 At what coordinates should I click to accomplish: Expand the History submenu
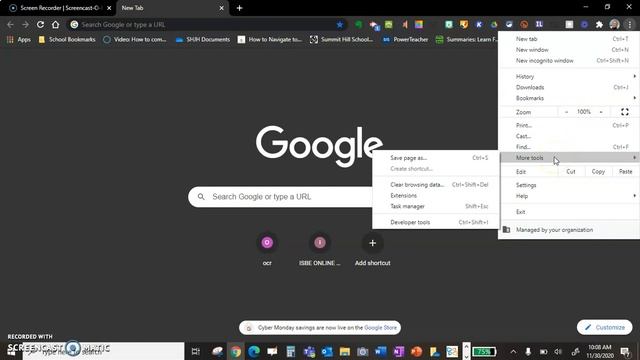[x=569, y=76]
